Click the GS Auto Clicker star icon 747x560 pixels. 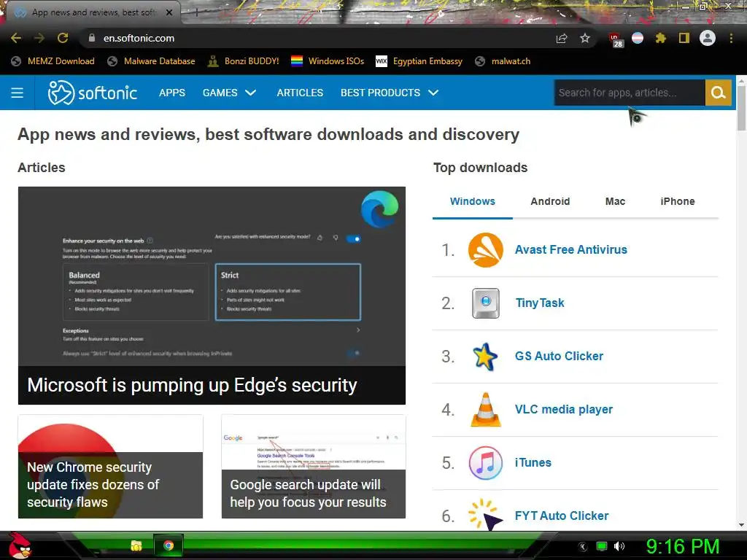pyautogui.click(x=485, y=356)
